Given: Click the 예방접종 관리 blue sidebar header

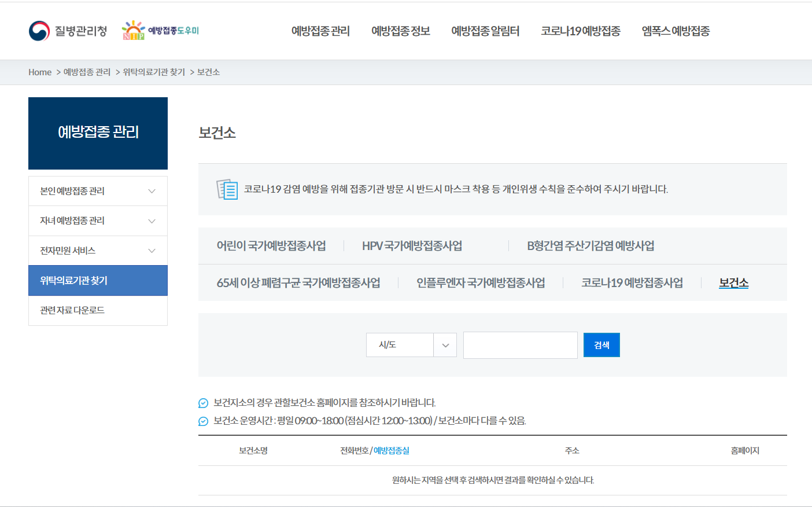Looking at the screenshot, I should [98, 133].
